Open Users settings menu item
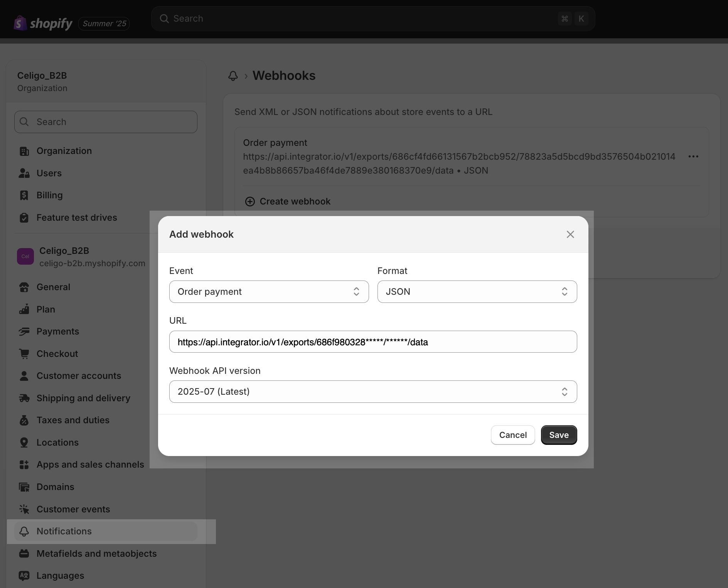Viewport: 728px width, 588px height. pyautogui.click(x=106, y=173)
